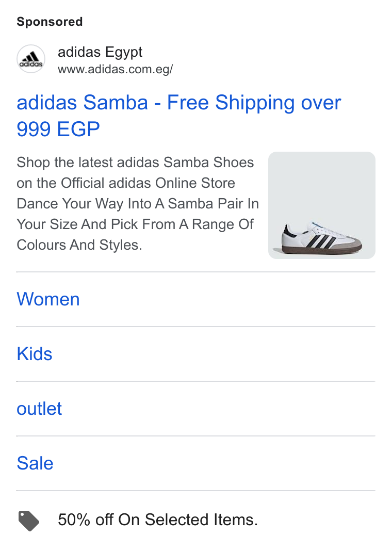Open the adidas Samba Free Shipping headline

click(x=179, y=116)
